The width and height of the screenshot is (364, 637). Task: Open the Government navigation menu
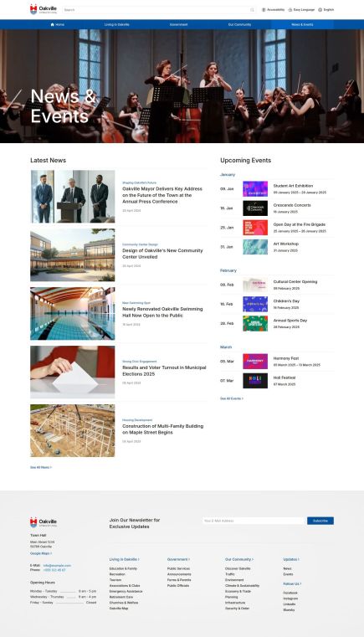tap(178, 24)
